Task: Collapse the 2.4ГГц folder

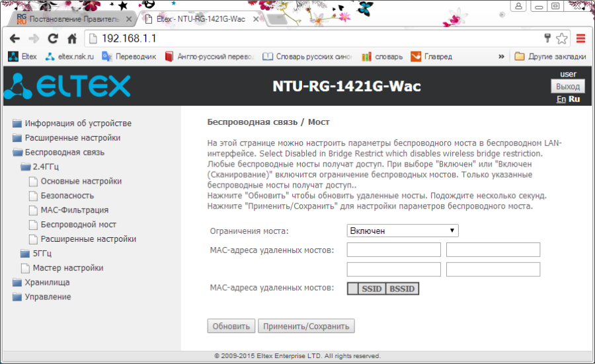Action: click(40, 166)
